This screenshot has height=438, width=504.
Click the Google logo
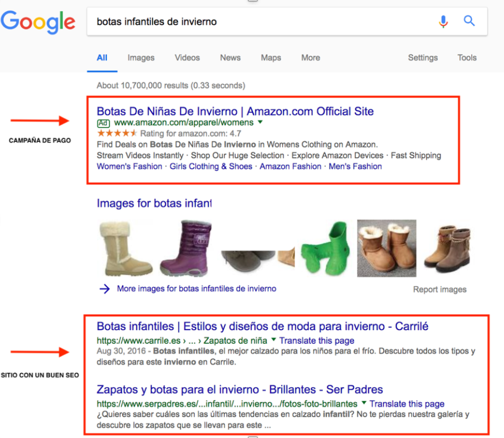38,21
